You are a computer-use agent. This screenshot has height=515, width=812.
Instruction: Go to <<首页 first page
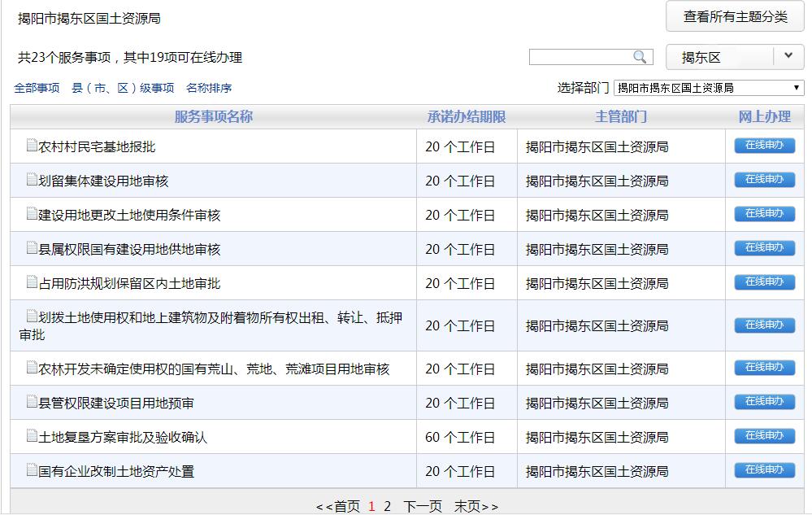coord(337,506)
